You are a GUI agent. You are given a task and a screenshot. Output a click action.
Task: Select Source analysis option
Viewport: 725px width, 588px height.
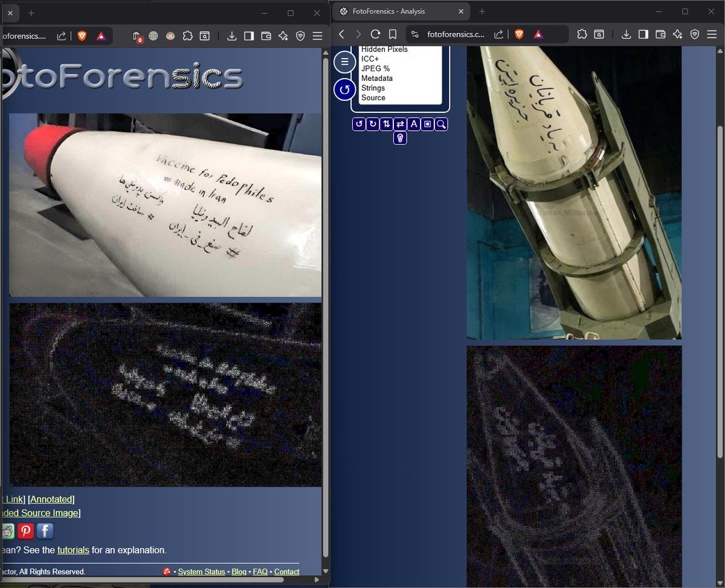373,98
